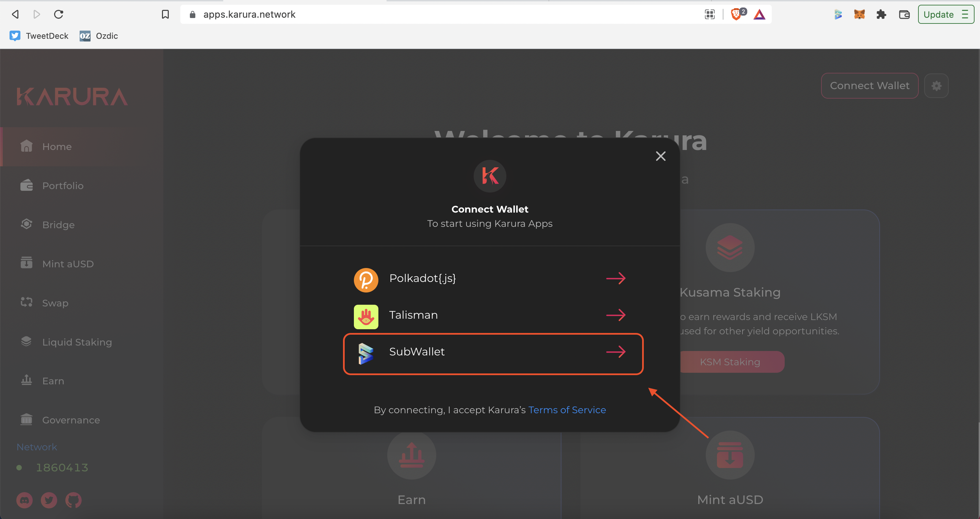Click the arrow next to SubWallet
The height and width of the screenshot is (519, 980).
coord(616,352)
